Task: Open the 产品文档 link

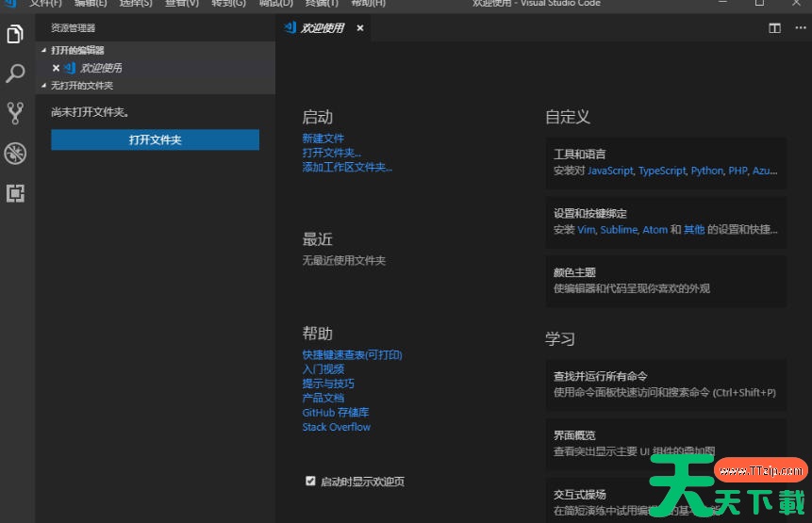Action: click(x=323, y=399)
